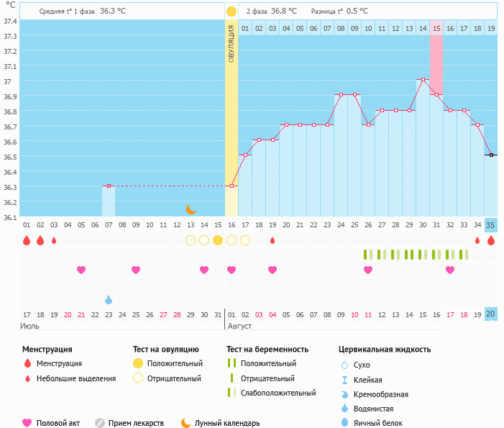Click the highest temperature point at 37.0

click(x=423, y=80)
